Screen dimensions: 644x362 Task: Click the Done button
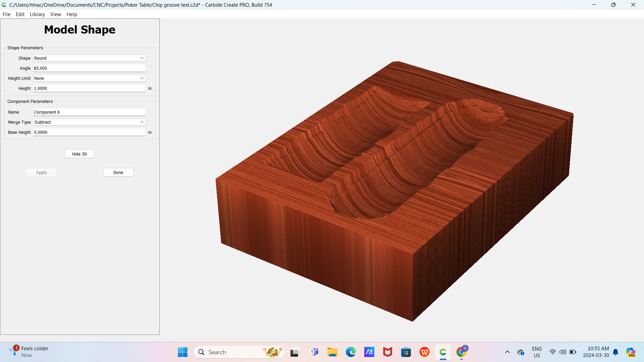118,172
